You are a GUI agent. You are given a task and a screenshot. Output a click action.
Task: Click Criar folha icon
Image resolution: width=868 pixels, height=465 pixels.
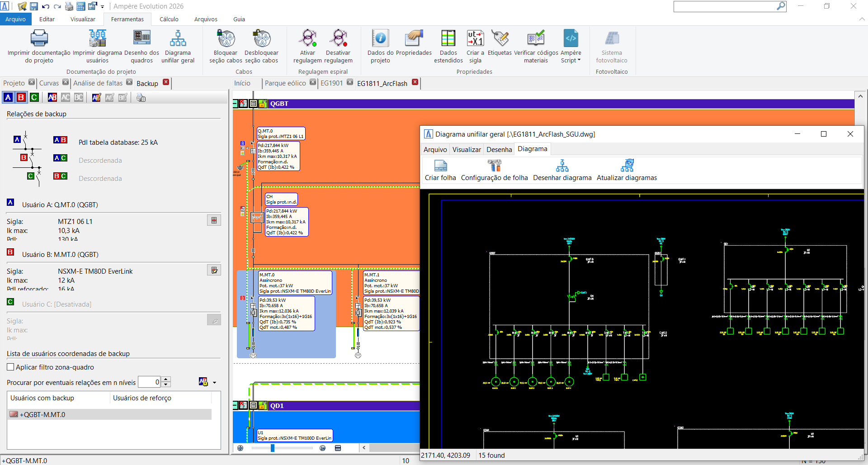(x=440, y=166)
